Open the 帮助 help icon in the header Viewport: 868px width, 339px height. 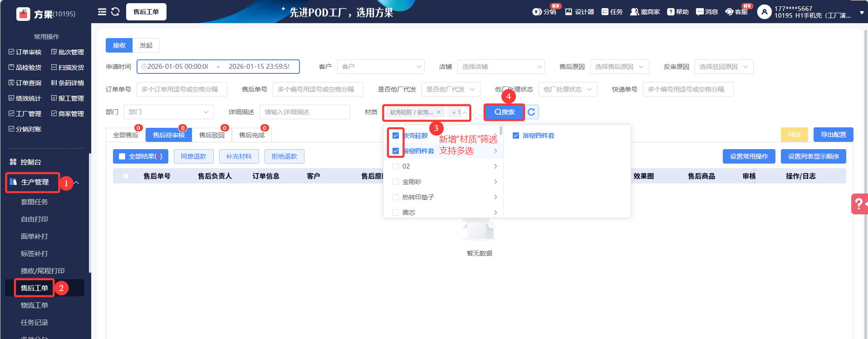point(671,12)
